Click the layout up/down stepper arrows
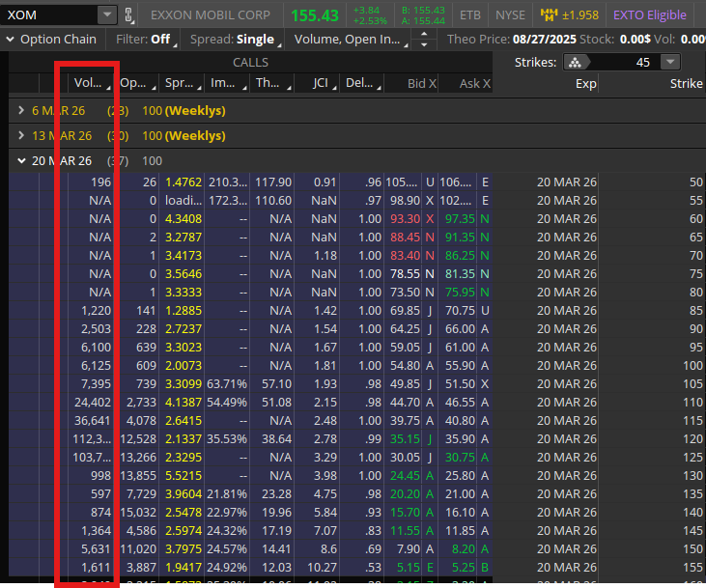 424,40
